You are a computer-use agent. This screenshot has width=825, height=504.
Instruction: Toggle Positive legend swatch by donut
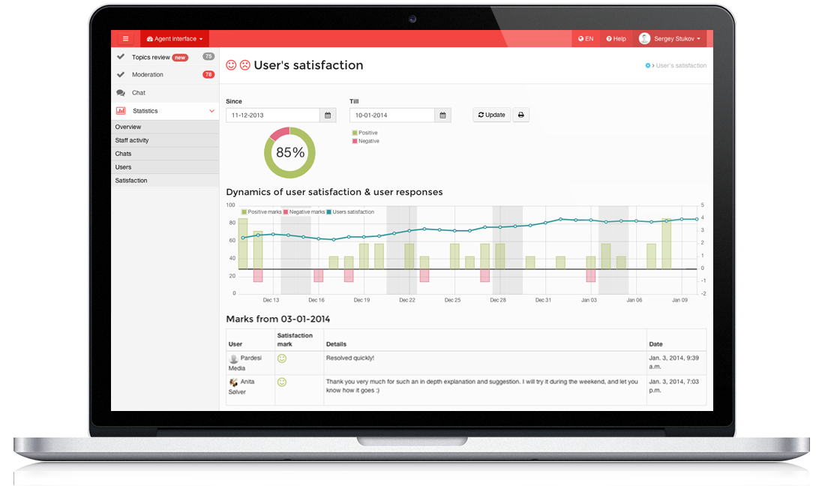(355, 133)
